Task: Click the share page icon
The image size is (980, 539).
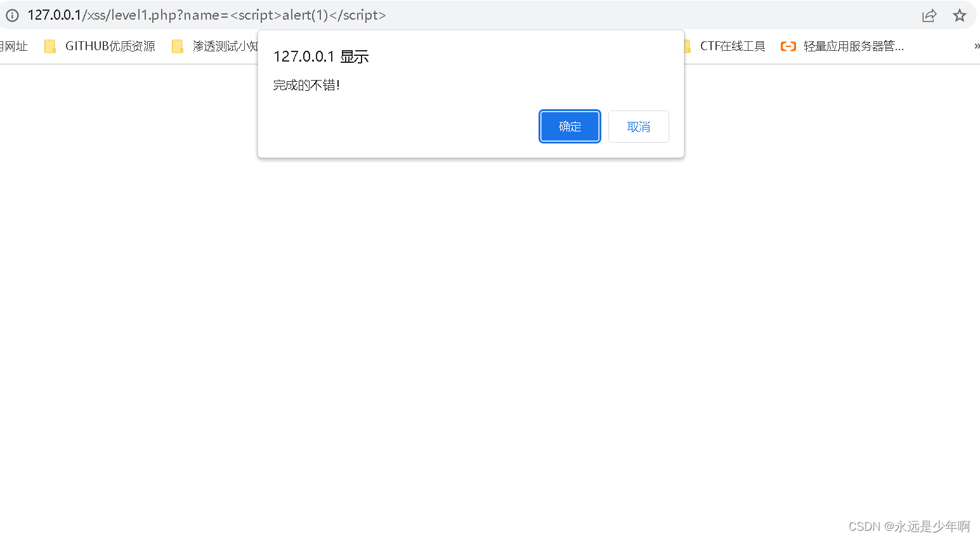Action: click(x=929, y=15)
